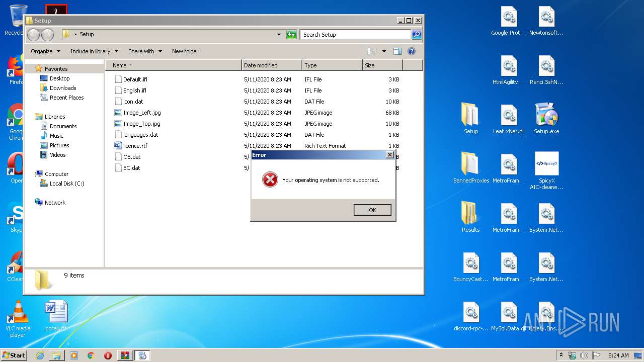
Task: Select BouncyCast... desktop file
Action: point(470,266)
